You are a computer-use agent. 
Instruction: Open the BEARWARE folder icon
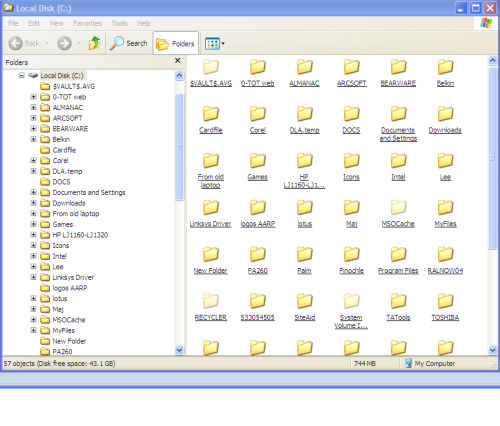(398, 67)
